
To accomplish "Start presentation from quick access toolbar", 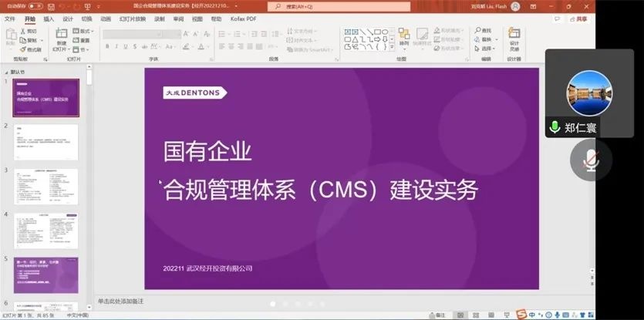I will pos(87,7).
